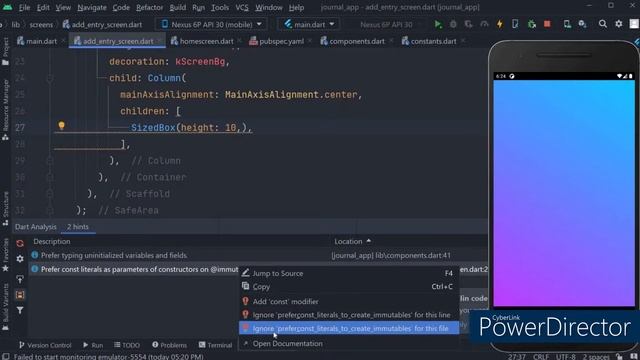Click the Description column header
The height and width of the screenshot is (360, 640).
pos(52,242)
